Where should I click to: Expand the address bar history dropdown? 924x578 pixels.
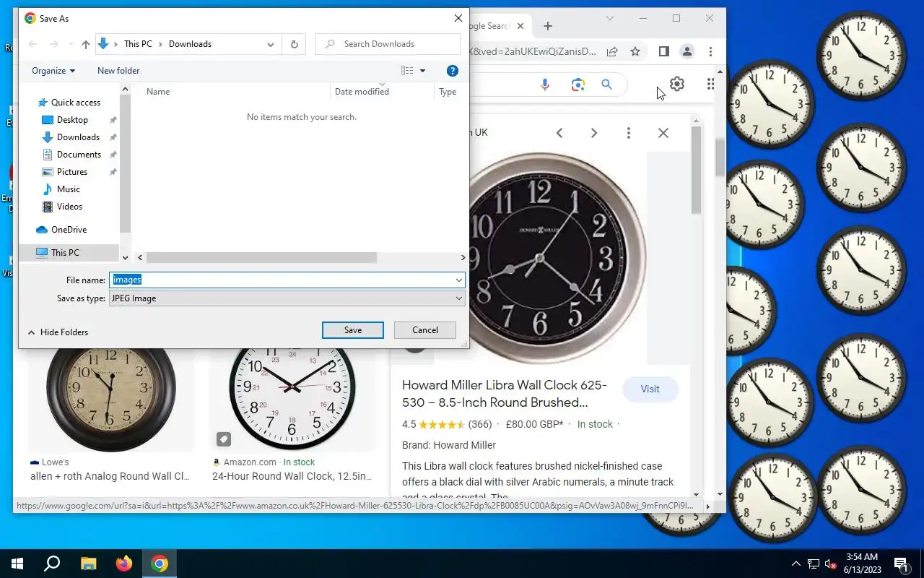click(271, 44)
